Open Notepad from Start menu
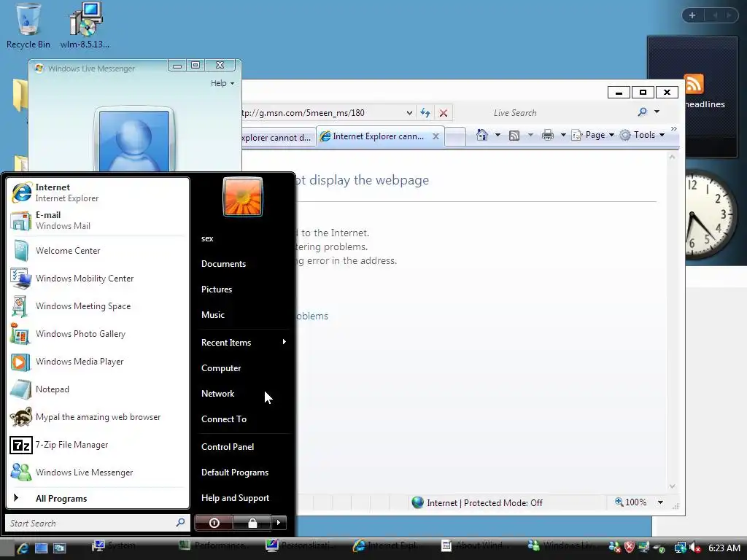The image size is (747, 560). click(x=98, y=389)
